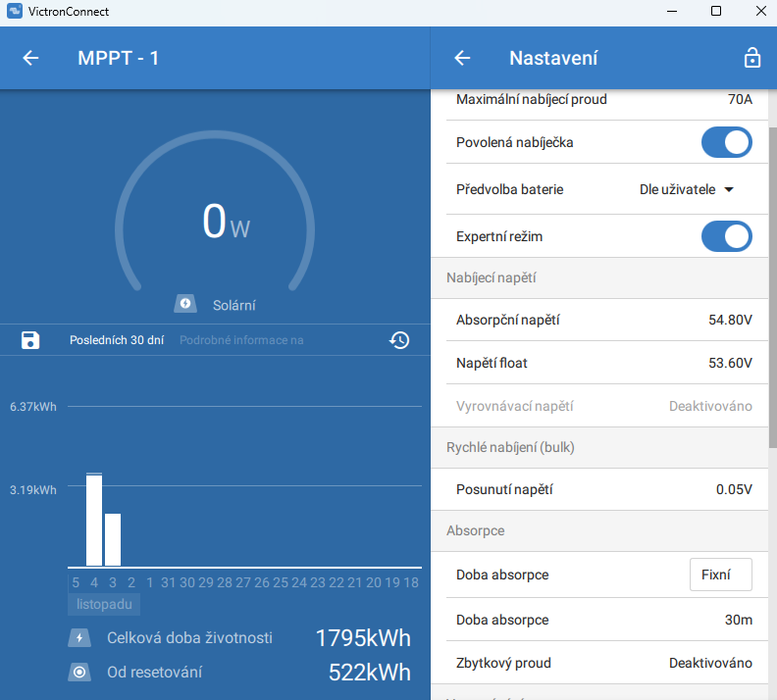Screen dimensions: 777x700
Task: Open Předvolba baterie dropdown
Action: [x=687, y=189]
